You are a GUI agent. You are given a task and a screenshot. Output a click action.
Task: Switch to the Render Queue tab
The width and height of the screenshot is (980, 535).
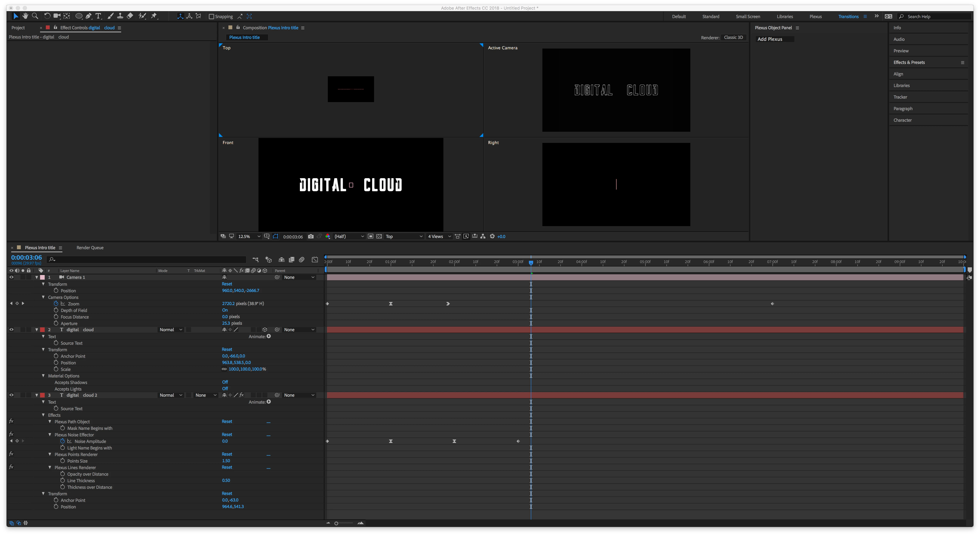tap(90, 248)
